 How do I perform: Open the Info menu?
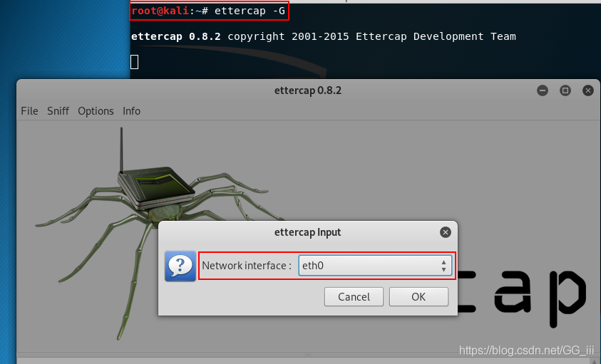click(x=131, y=111)
